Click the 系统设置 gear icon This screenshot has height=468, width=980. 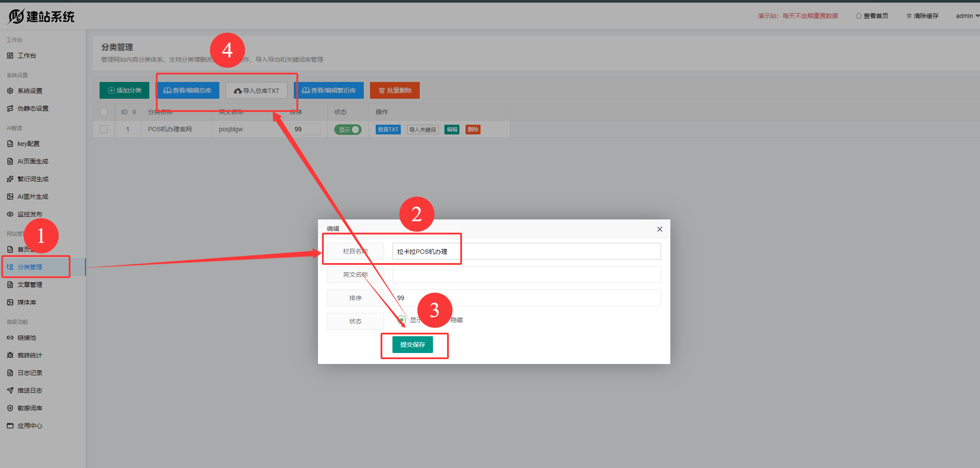tap(10, 91)
